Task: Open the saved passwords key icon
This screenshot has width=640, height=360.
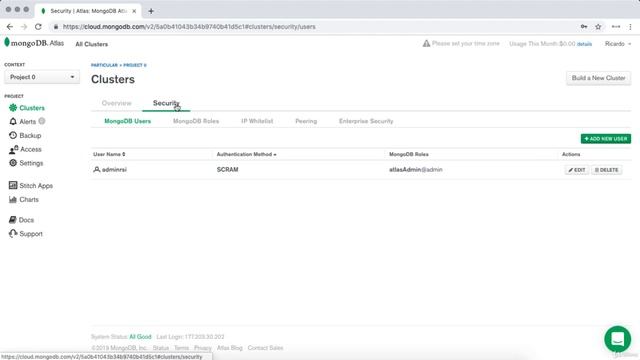Action: coord(584,27)
